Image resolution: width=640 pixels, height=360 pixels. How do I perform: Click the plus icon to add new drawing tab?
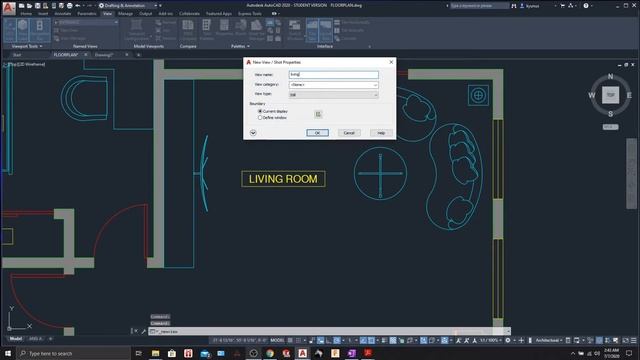[139, 55]
